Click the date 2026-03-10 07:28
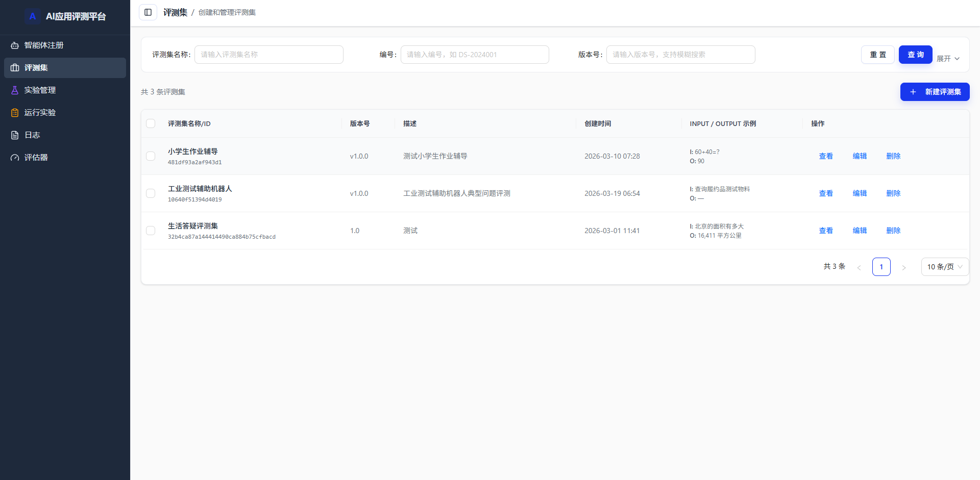980x480 pixels. point(612,156)
